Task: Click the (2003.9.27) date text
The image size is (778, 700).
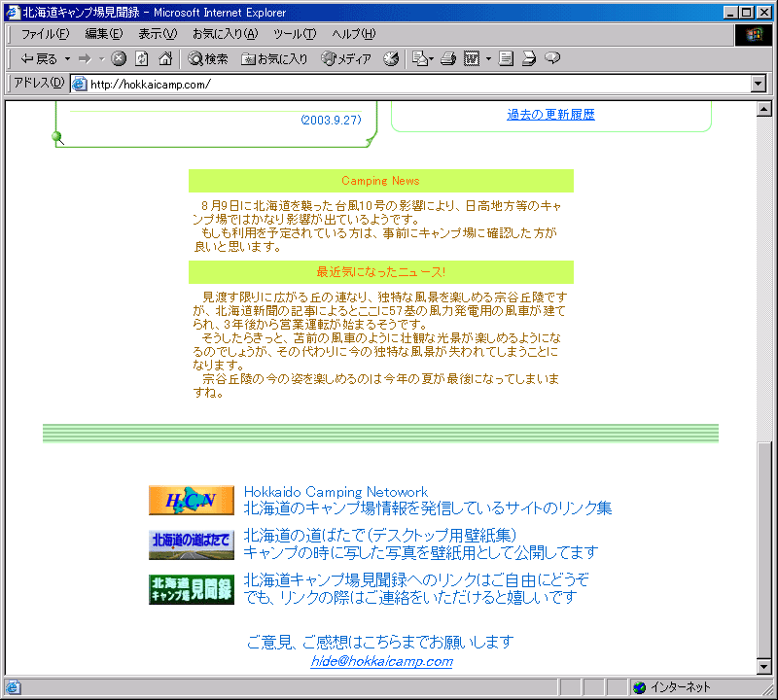Action: tap(332, 120)
